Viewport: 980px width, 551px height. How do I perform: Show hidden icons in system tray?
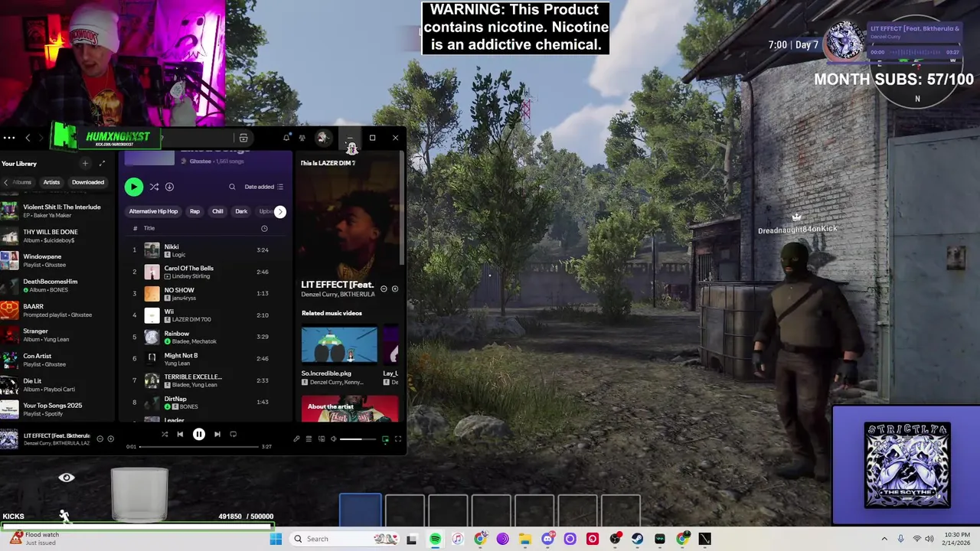[884, 539]
